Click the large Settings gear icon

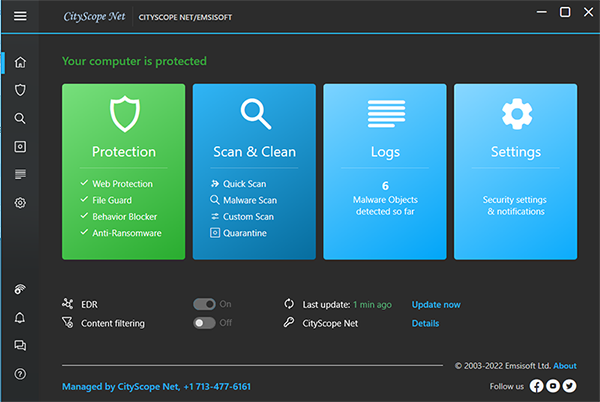[x=517, y=114]
